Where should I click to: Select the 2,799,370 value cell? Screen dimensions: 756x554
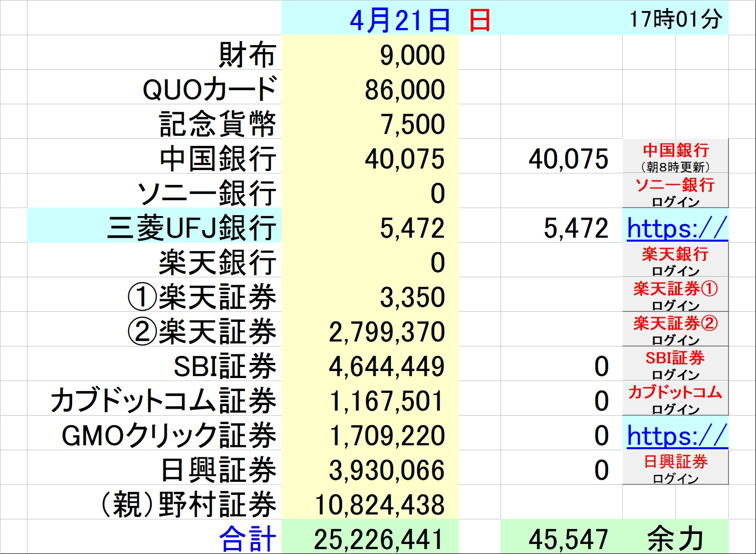[370, 329]
